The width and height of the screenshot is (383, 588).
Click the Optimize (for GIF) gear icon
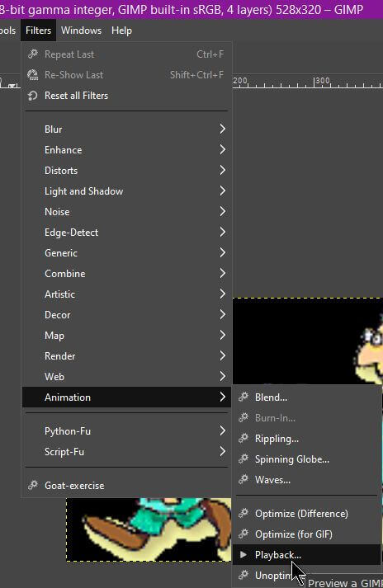click(244, 534)
